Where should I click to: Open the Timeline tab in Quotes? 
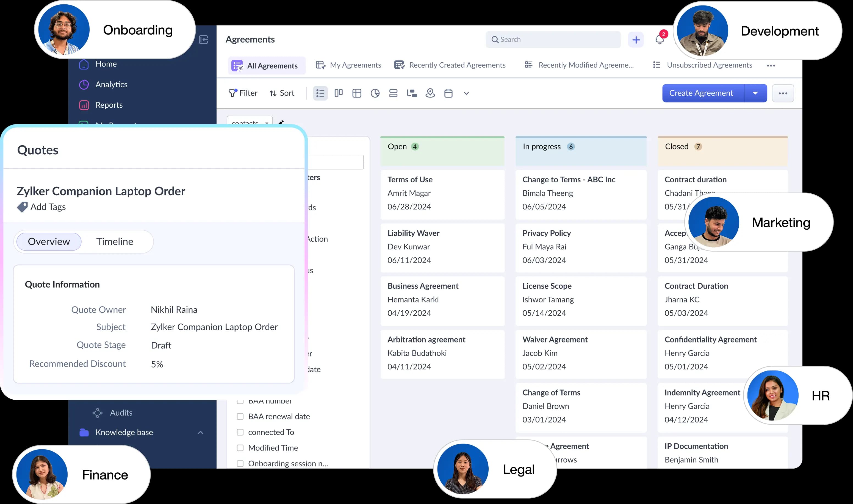[115, 241]
